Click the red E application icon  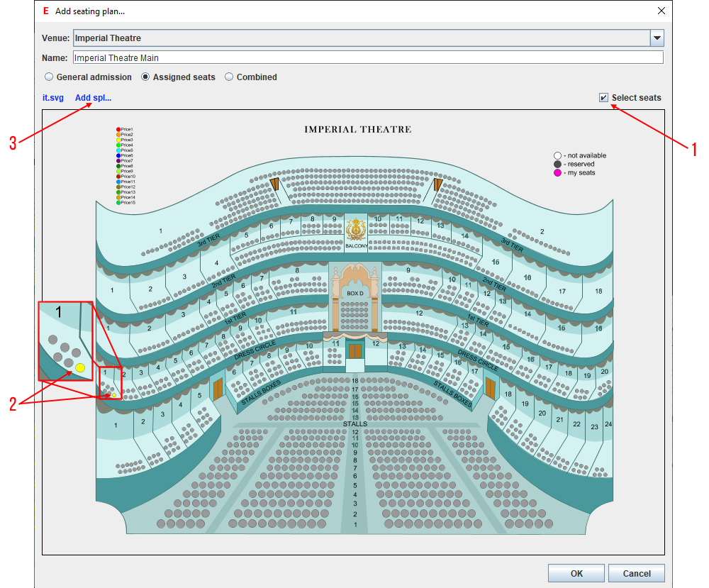click(x=45, y=11)
